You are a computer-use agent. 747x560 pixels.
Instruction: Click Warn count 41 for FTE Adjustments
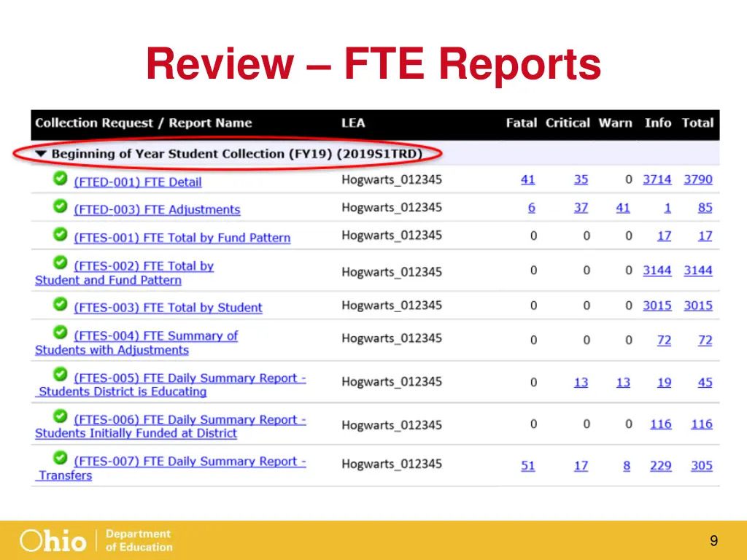(x=623, y=208)
